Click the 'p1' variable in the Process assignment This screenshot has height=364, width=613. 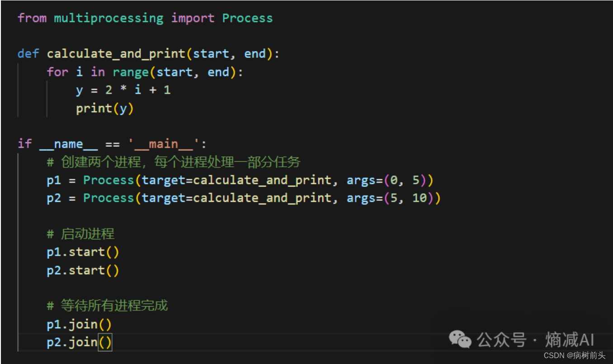[54, 181]
